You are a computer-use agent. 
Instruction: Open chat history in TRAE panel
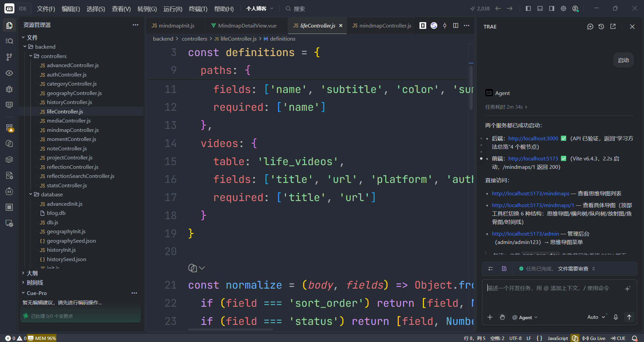click(x=601, y=27)
